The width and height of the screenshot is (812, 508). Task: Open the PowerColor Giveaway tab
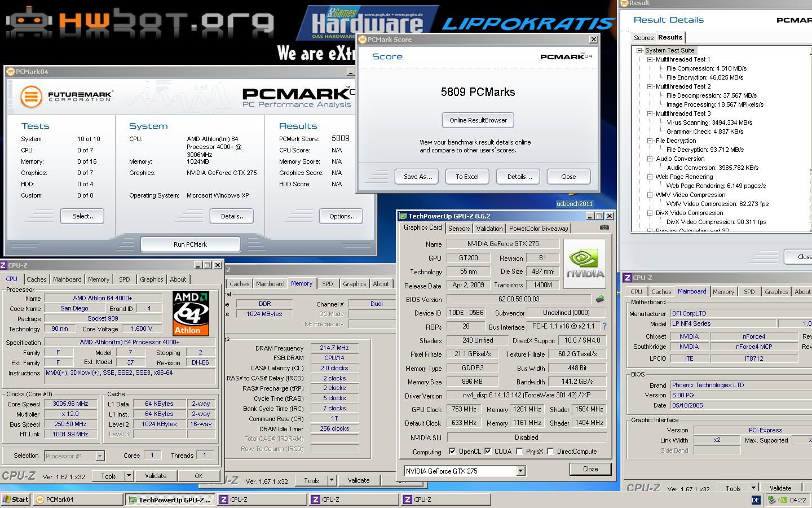click(539, 229)
